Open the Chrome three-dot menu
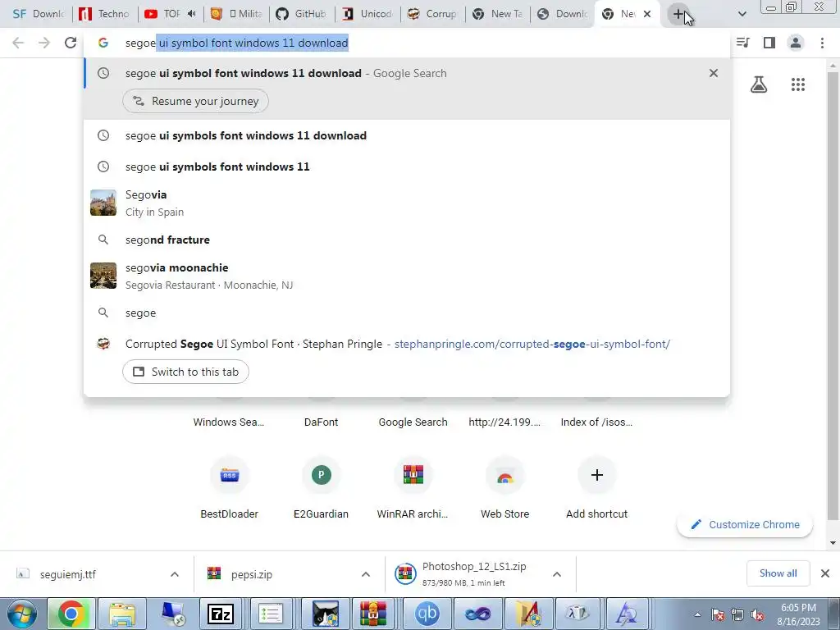Viewport: 840px width, 630px height. (x=822, y=43)
